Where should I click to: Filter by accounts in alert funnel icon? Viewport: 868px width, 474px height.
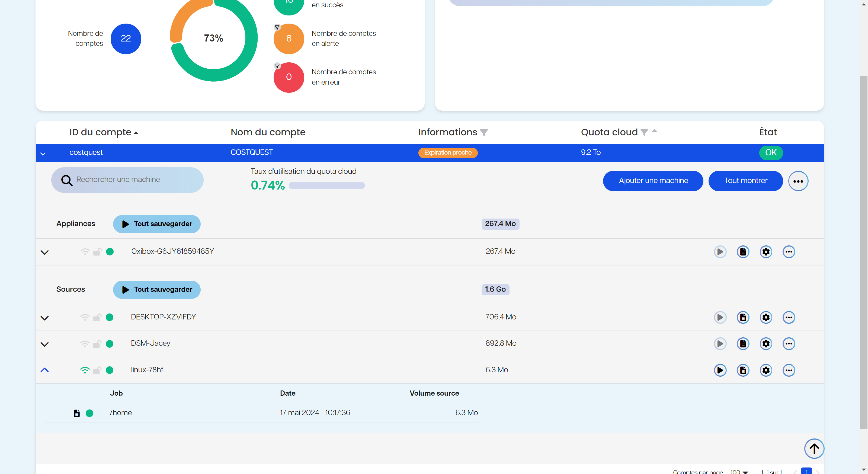tap(277, 27)
